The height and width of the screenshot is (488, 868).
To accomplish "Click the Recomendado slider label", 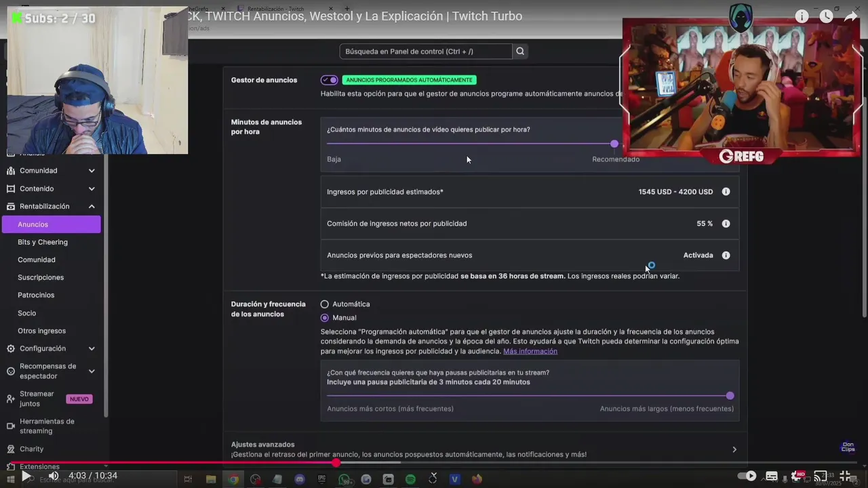I will (x=616, y=159).
